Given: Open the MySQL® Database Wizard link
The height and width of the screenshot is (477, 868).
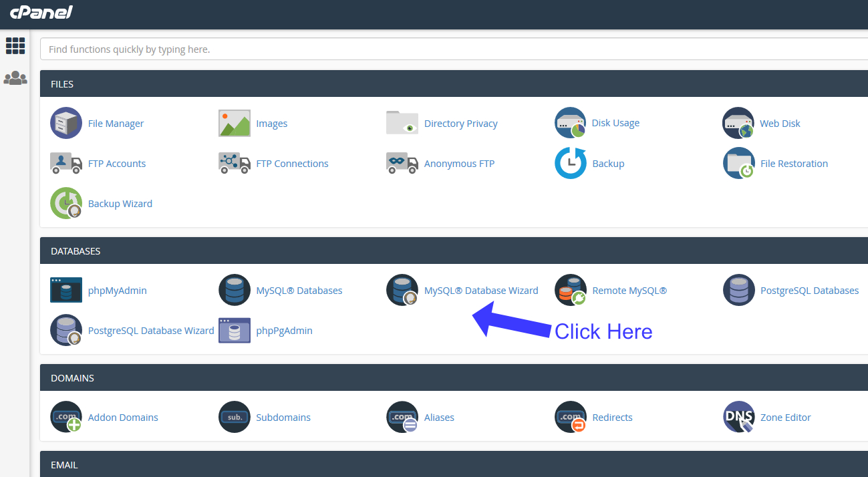Looking at the screenshot, I should [x=481, y=291].
